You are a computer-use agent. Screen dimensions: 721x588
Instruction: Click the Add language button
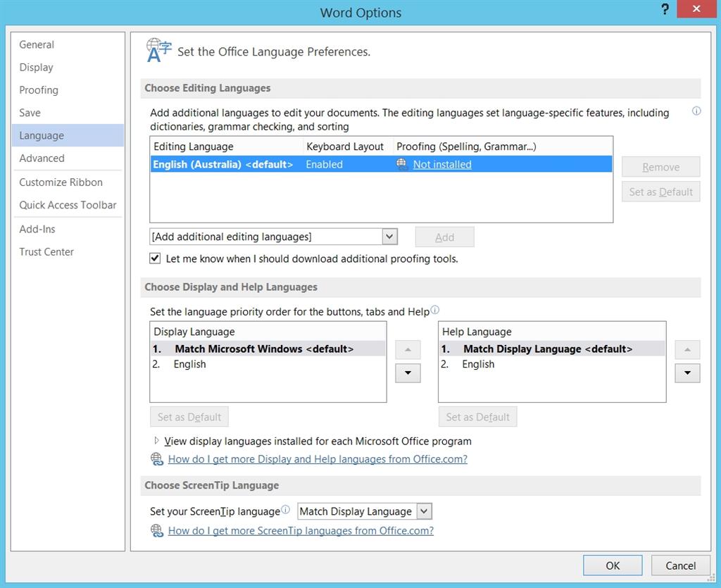tap(445, 237)
